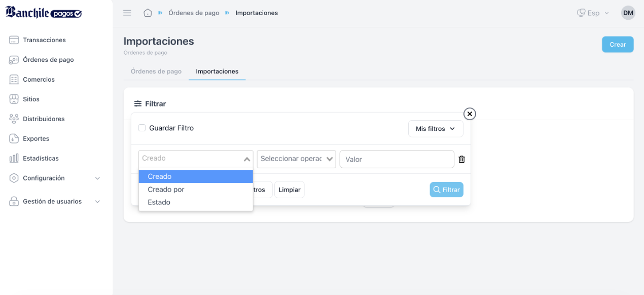This screenshot has width=644, height=295.
Task: Open Exportes in the sidebar
Action: pyautogui.click(x=36, y=139)
